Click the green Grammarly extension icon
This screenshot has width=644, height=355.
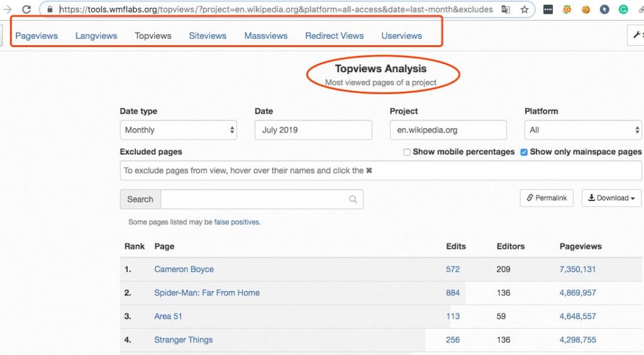[623, 9]
